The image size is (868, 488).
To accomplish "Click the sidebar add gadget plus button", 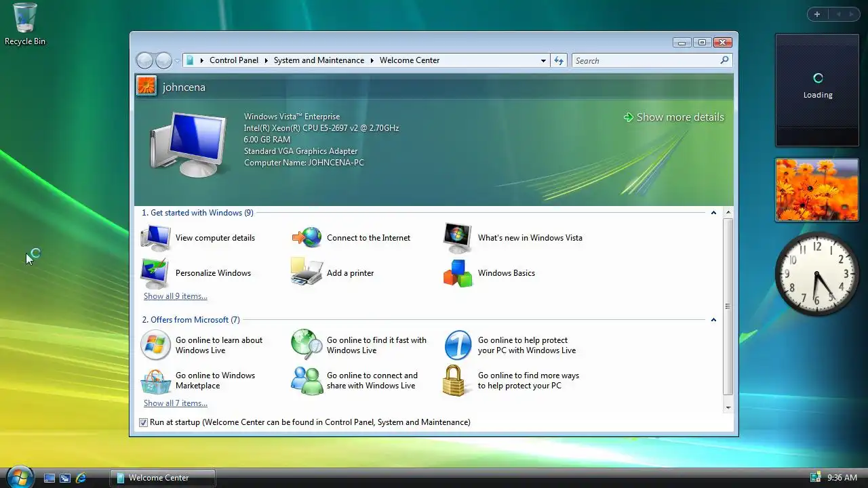I will 817,14.
